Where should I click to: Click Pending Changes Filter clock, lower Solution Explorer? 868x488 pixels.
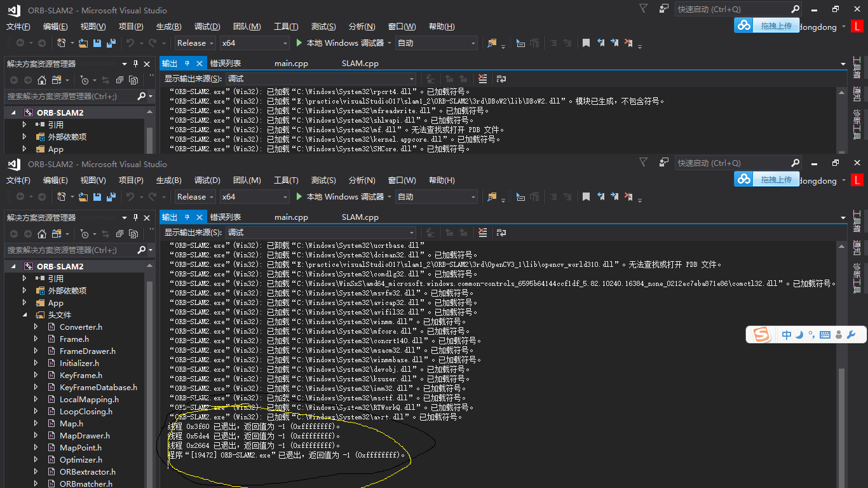(x=85, y=234)
